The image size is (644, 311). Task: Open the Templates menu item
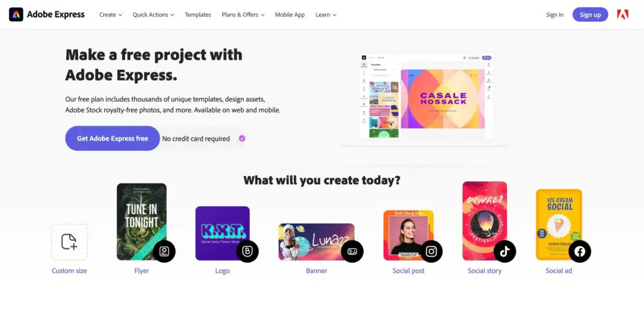click(197, 15)
